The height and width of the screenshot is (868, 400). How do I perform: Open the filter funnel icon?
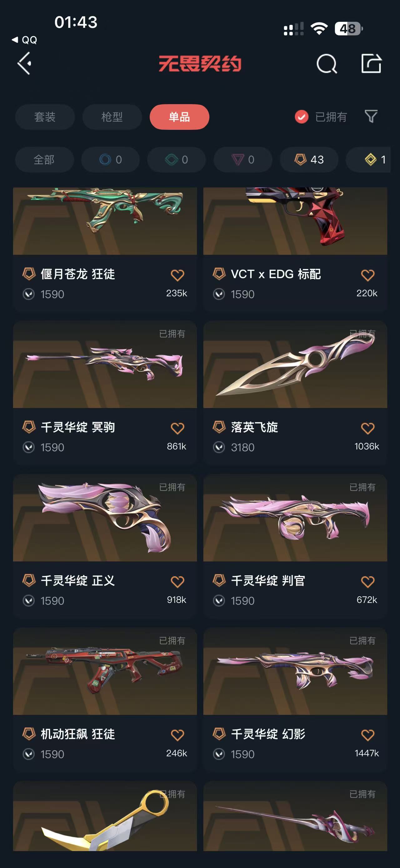click(x=371, y=117)
